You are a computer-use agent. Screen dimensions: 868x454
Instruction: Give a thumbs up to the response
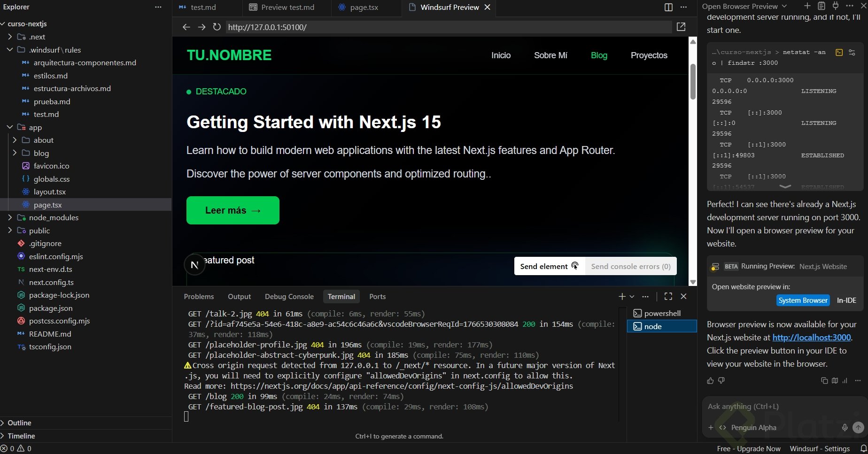[710, 381]
